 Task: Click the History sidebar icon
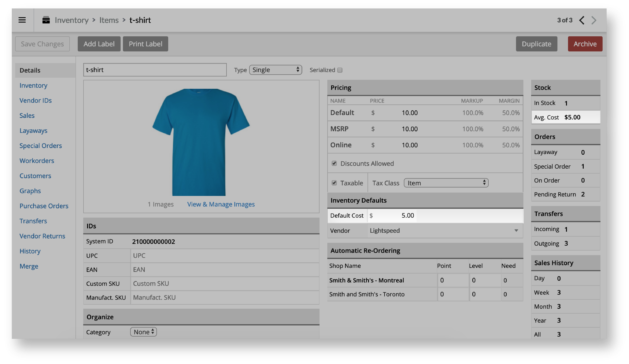click(29, 251)
